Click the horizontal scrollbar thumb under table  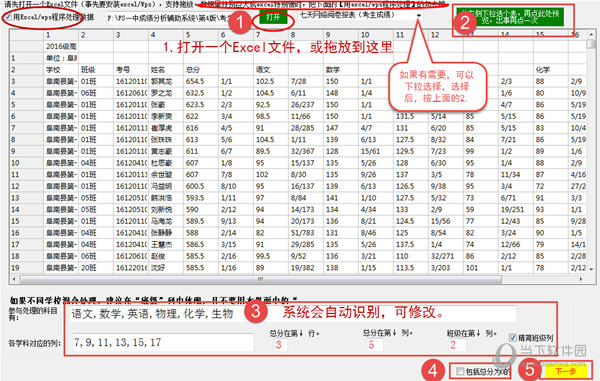coord(260,279)
